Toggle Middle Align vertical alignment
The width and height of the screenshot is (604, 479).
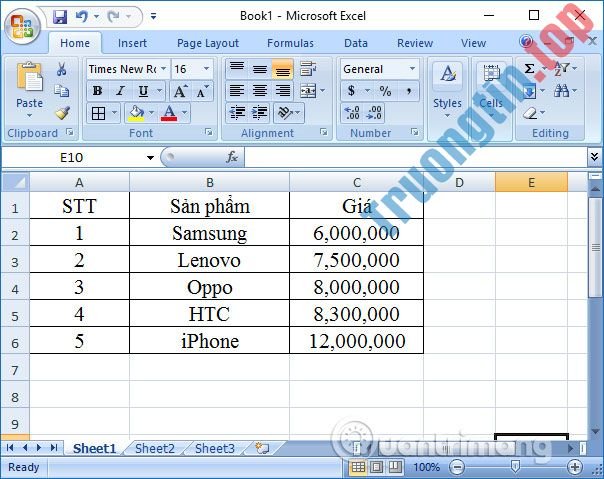(260, 69)
